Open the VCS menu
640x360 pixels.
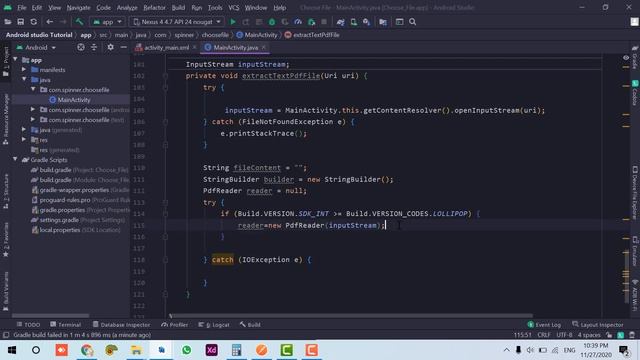tap(233, 7)
